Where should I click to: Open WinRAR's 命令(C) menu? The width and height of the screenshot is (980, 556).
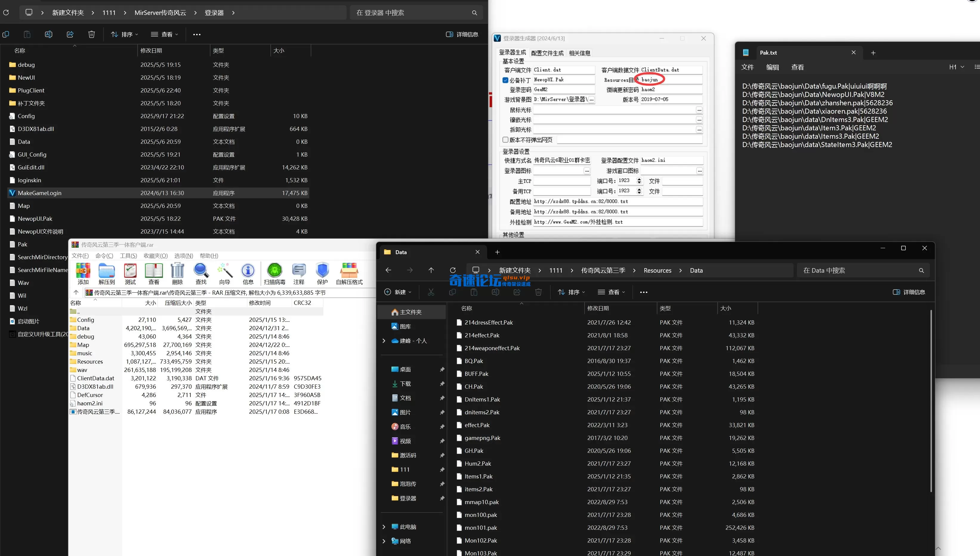click(104, 256)
